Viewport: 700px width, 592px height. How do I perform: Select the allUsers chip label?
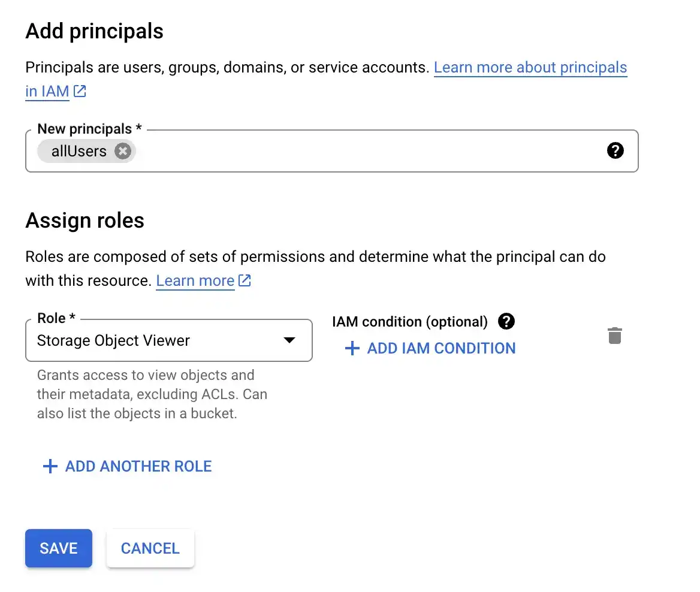(x=79, y=151)
